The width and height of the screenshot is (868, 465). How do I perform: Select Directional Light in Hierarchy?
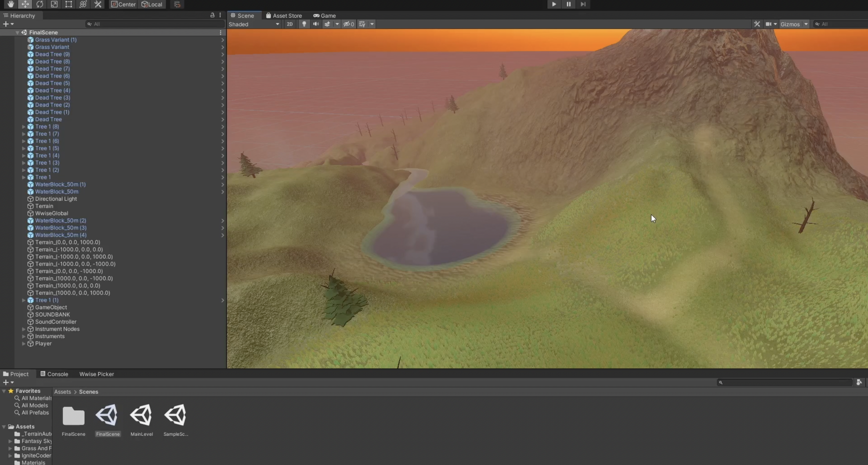[56, 199]
